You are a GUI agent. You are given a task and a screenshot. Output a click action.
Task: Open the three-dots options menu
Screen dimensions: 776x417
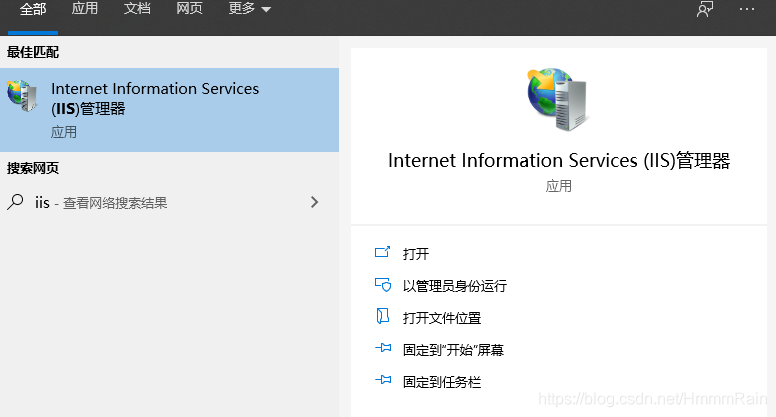click(x=747, y=9)
